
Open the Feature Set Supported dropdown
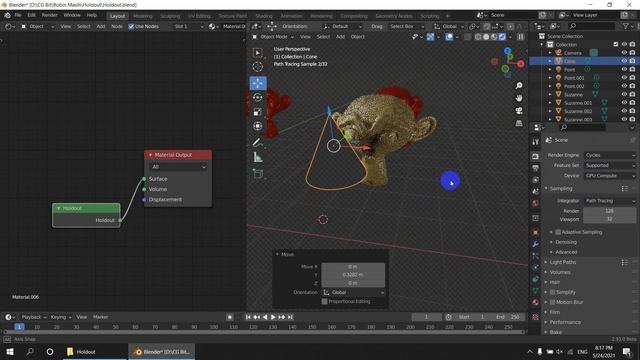click(610, 165)
